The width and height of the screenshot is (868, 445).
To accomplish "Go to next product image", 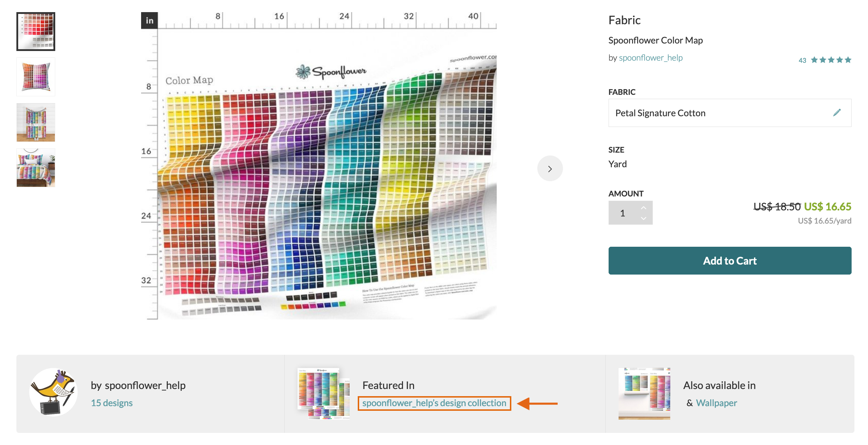I will pos(550,169).
